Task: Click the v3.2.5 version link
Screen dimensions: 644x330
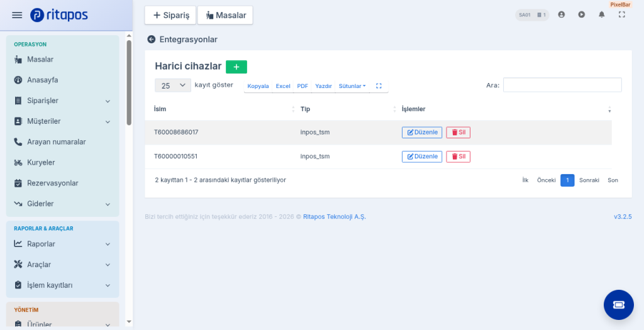Action: (623, 217)
